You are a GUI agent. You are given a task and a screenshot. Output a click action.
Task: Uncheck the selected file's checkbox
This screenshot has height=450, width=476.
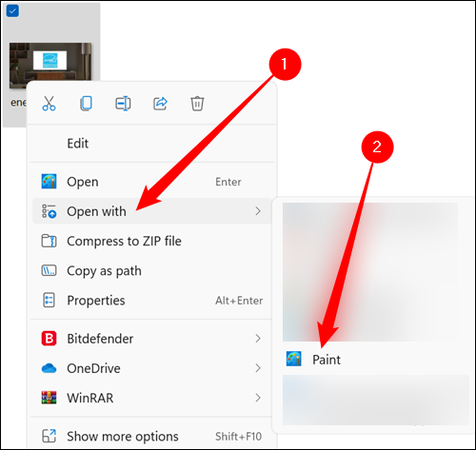coord(12,11)
